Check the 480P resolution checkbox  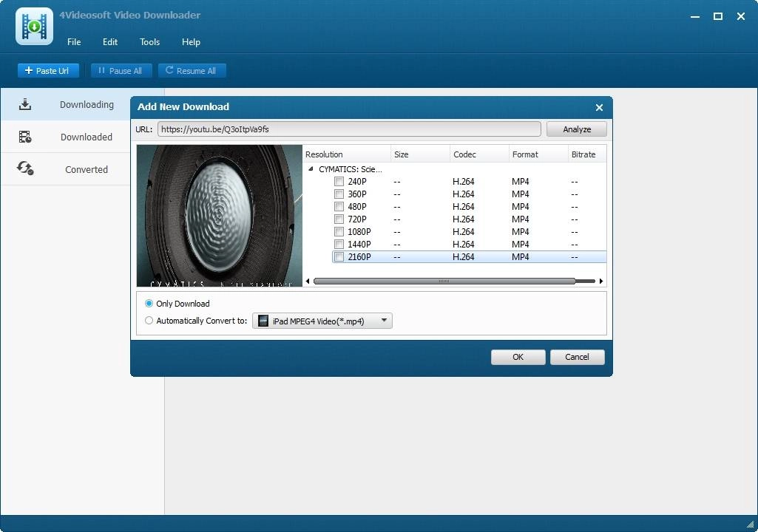[339, 207]
